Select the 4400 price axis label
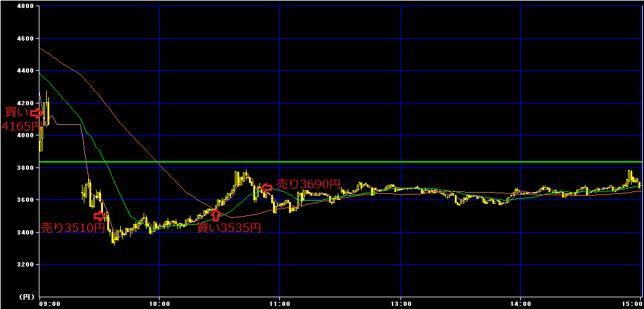The height and width of the screenshot is (309, 644). click(26, 71)
